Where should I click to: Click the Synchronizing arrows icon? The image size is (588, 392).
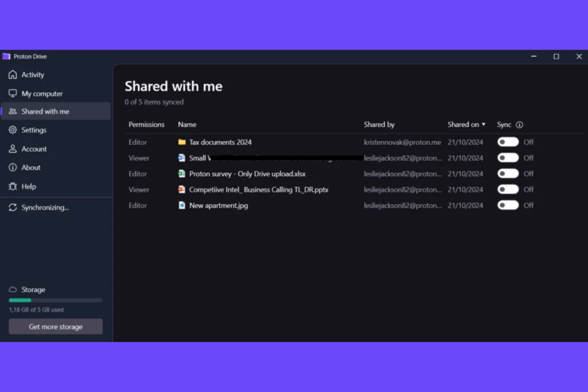13,207
